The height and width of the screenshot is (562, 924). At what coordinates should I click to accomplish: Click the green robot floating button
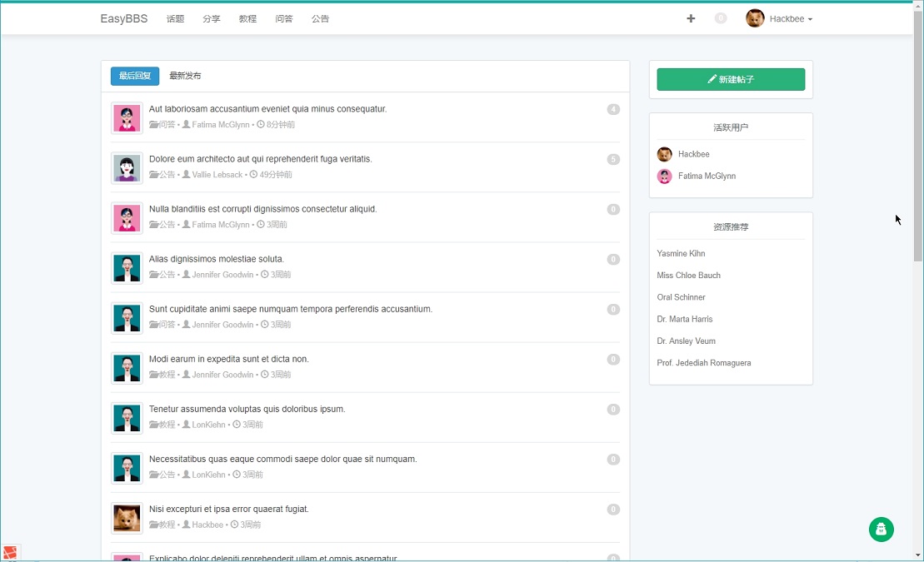pos(881,529)
